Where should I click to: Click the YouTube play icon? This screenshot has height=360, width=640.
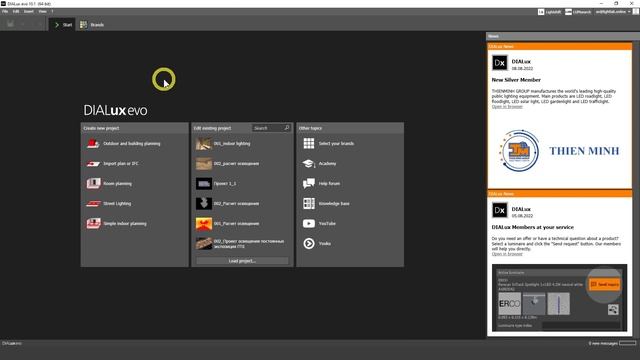(x=309, y=223)
